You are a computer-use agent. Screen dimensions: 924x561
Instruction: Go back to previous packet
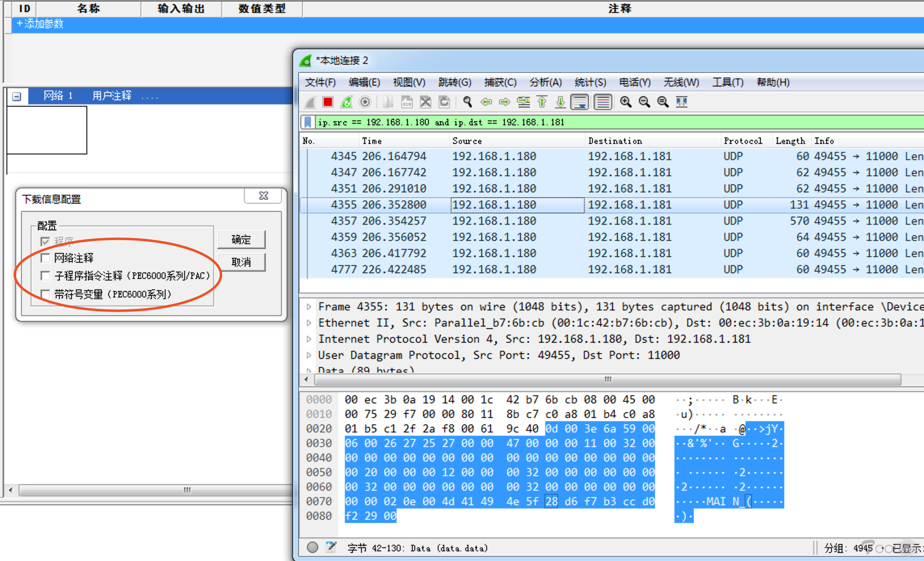(486, 102)
